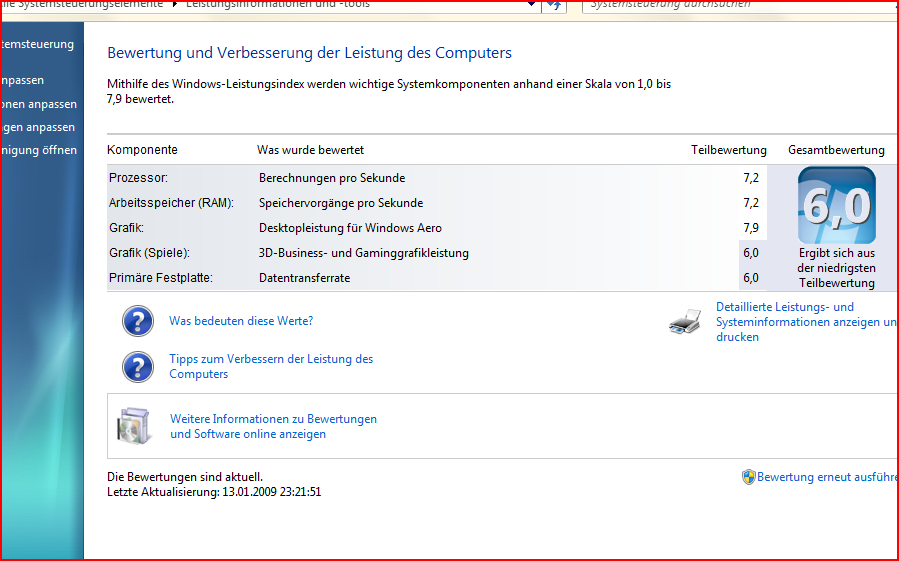899x561 pixels.
Task: Click 'Datentransferrate' text
Action: [x=304, y=278]
